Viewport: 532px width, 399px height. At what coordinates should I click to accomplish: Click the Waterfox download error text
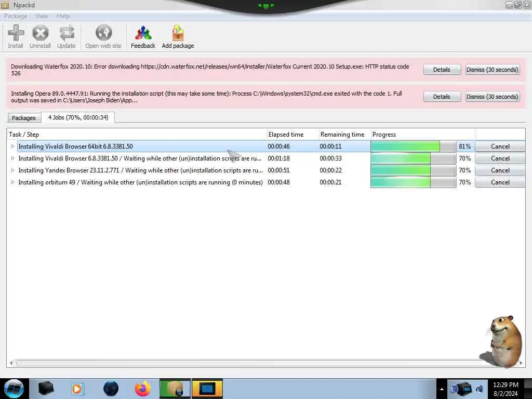210,70
